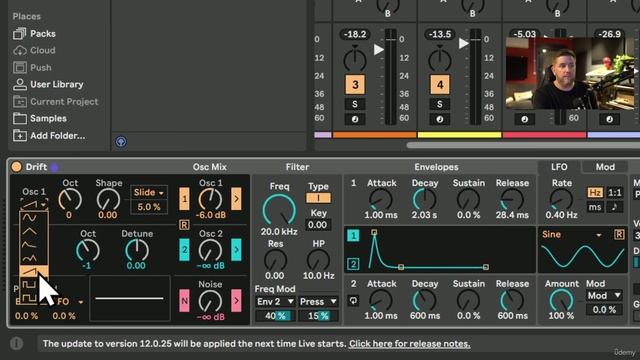Select the saturated waveform in Osc 1 list
Screen dimensions: 640x360
[29, 258]
